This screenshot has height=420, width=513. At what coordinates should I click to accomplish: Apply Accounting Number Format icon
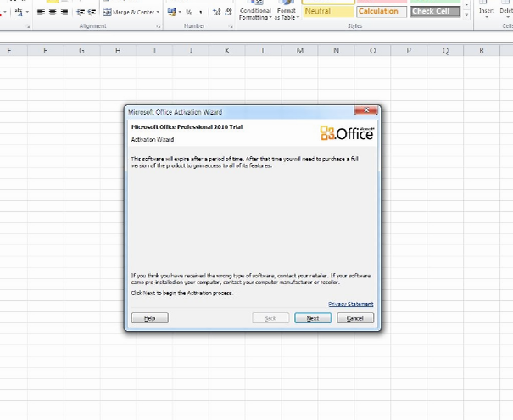click(x=171, y=12)
